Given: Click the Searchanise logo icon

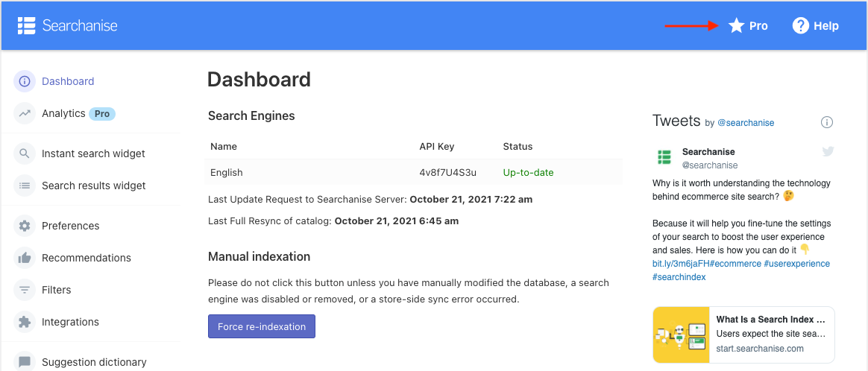Looking at the screenshot, I should pyautogui.click(x=27, y=25).
